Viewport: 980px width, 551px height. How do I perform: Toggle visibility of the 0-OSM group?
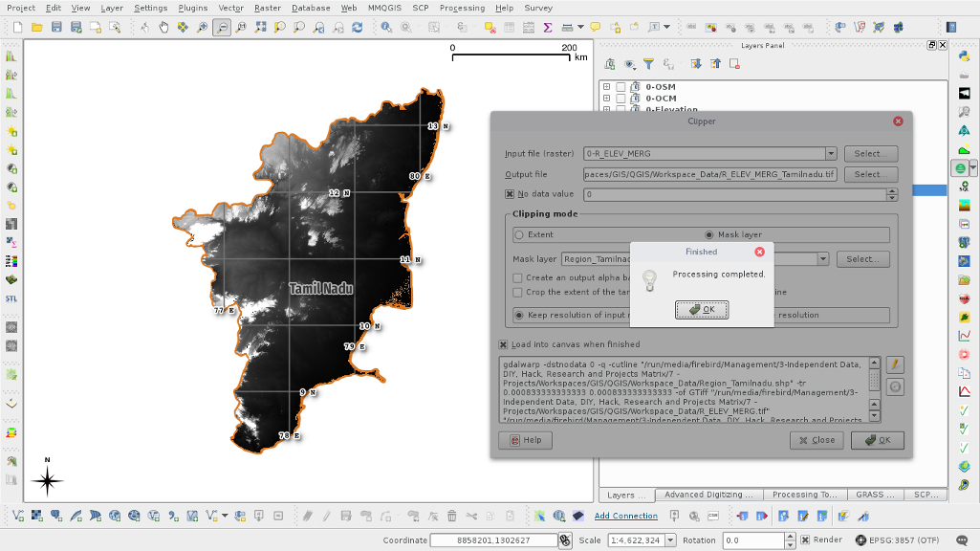point(621,87)
